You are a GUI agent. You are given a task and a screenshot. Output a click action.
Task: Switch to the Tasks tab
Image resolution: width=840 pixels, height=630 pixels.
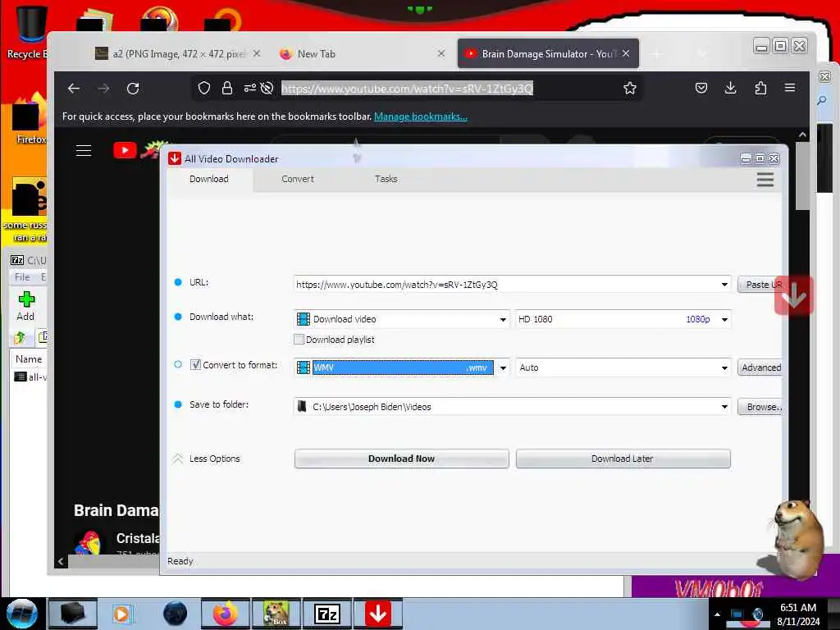coord(386,179)
